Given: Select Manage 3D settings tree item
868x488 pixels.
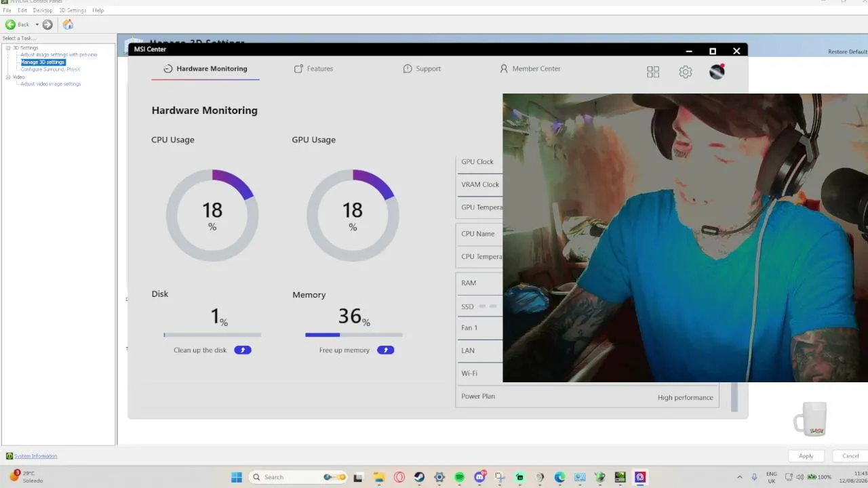Looking at the screenshot, I should click(43, 62).
